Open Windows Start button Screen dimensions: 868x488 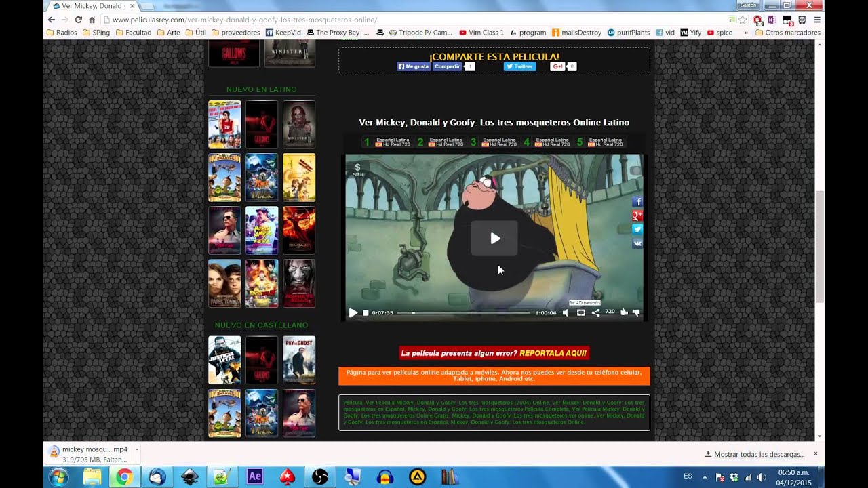click(x=59, y=476)
